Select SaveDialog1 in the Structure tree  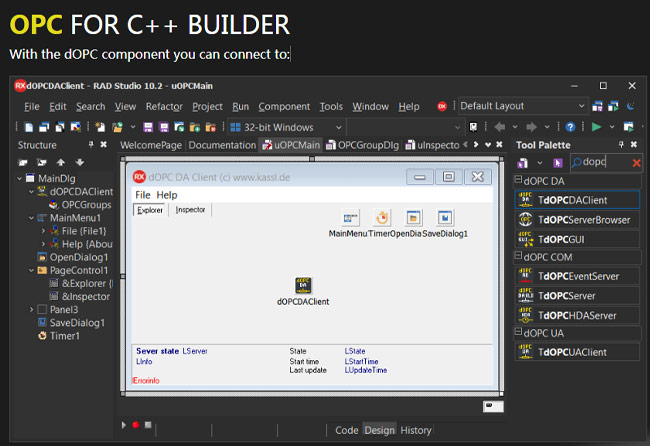[x=77, y=322]
